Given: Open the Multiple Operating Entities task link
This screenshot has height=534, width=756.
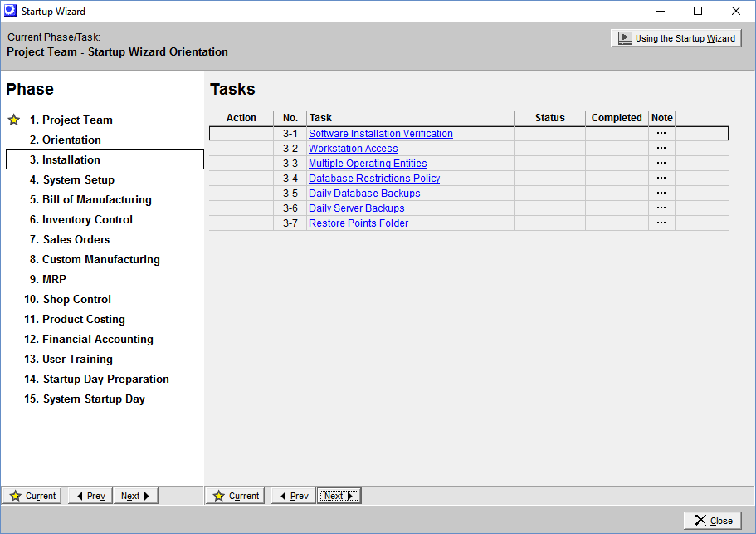Looking at the screenshot, I should 368,163.
